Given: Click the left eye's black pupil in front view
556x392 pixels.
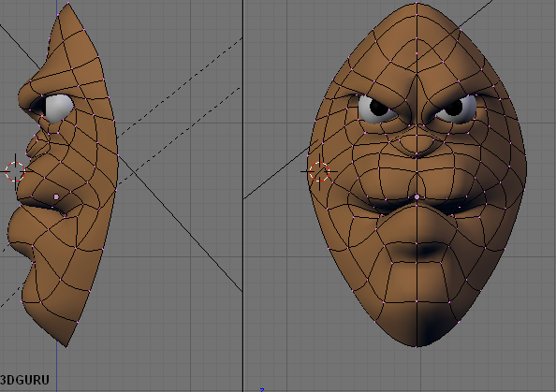Looking at the screenshot, I should click(x=378, y=106).
